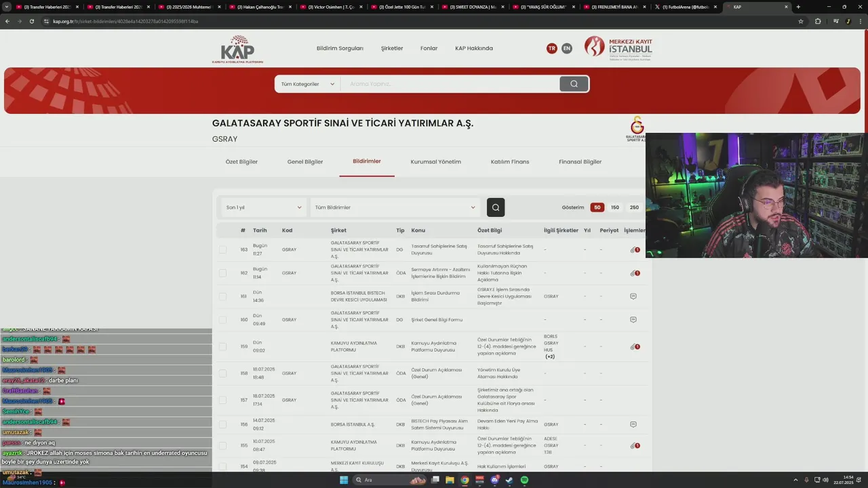Switch to the Katılım Finans tab
The image size is (868, 488).
(510, 162)
